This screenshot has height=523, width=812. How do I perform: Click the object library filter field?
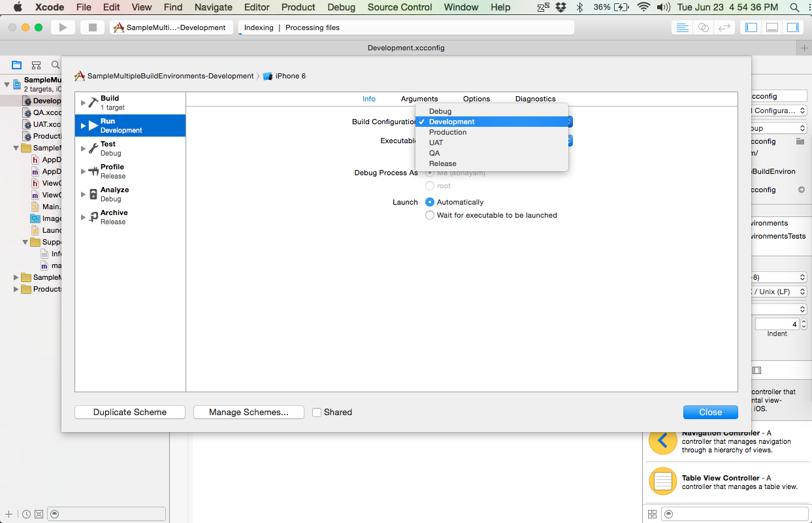[735, 514]
